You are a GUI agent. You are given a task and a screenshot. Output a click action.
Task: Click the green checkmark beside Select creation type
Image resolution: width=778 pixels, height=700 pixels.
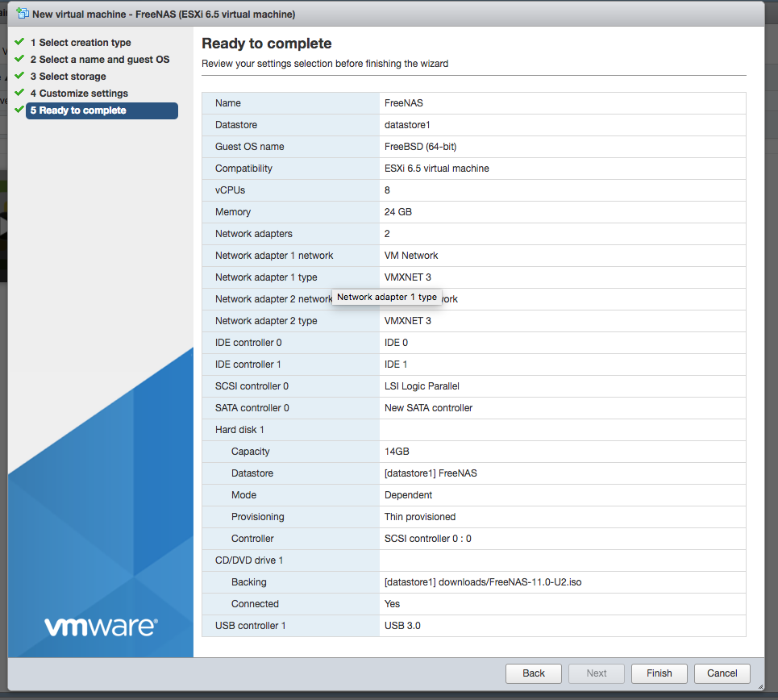point(19,42)
